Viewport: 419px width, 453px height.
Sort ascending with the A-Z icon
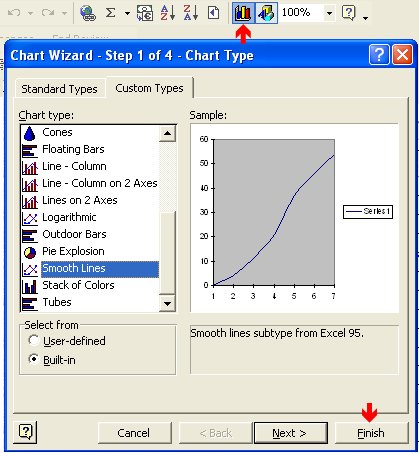pyautogui.click(x=168, y=13)
